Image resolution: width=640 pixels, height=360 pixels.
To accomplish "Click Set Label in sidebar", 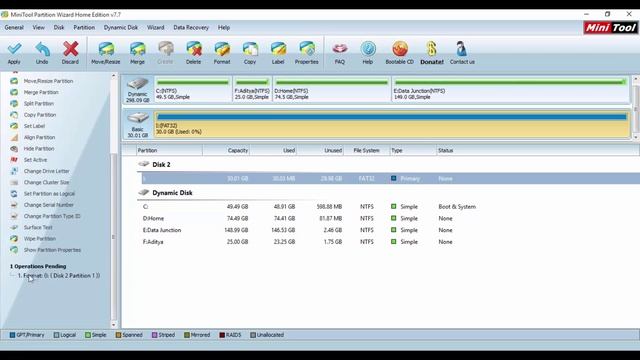I will (x=34, y=126).
